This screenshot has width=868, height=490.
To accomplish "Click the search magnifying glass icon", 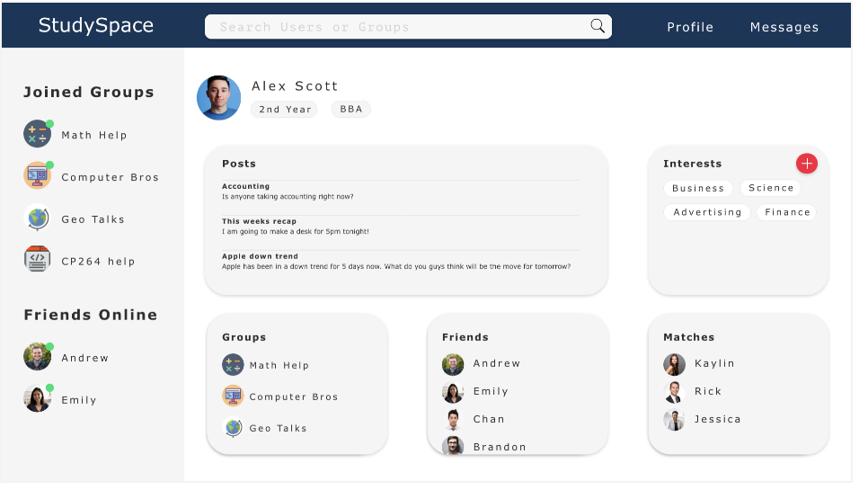I will (x=598, y=26).
